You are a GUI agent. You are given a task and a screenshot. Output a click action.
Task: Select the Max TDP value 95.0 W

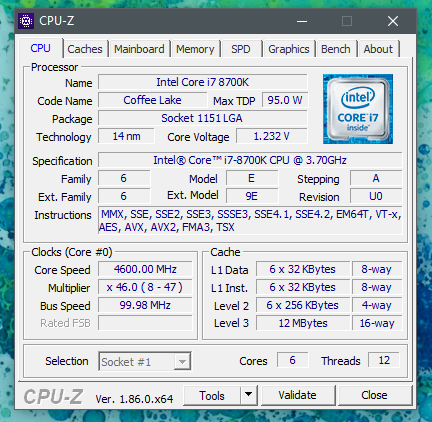pos(285,100)
